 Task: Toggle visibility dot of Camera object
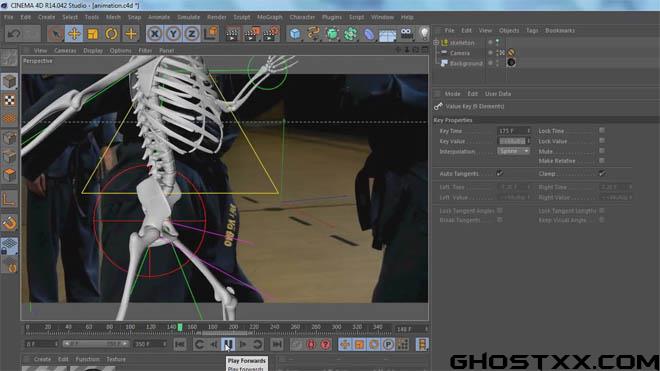[490, 52]
